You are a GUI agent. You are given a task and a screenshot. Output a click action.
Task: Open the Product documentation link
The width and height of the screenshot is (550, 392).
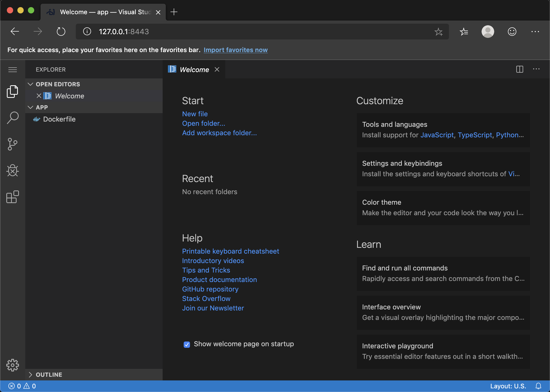click(219, 280)
